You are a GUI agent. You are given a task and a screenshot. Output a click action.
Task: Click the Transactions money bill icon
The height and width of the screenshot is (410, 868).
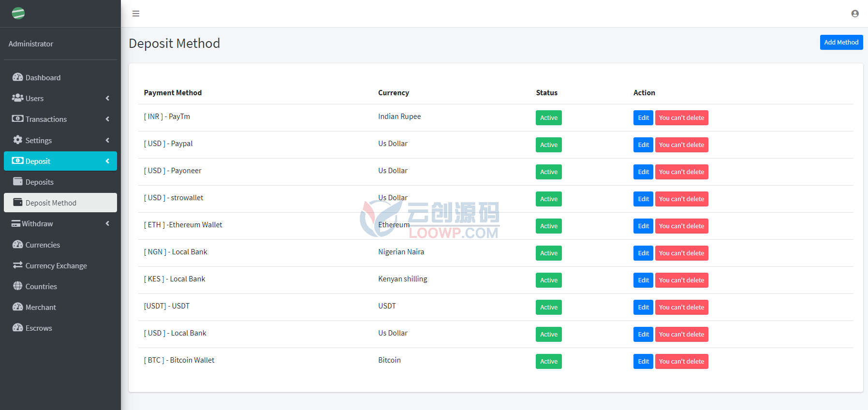pyautogui.click(x=18, y=119)
